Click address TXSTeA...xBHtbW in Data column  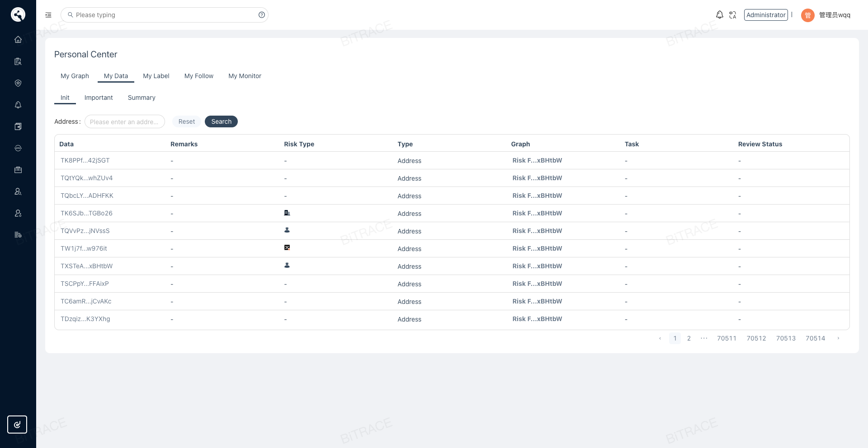(x=86, y=266)
